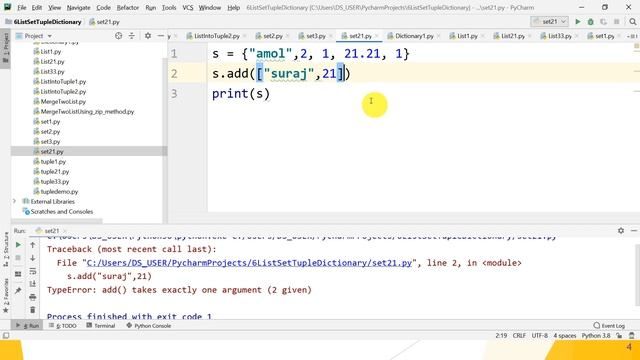Click the Run console vertical scrollbar
Image resolution: width=640 pixels, height=360 pixels.
click(x=637, y=274)
